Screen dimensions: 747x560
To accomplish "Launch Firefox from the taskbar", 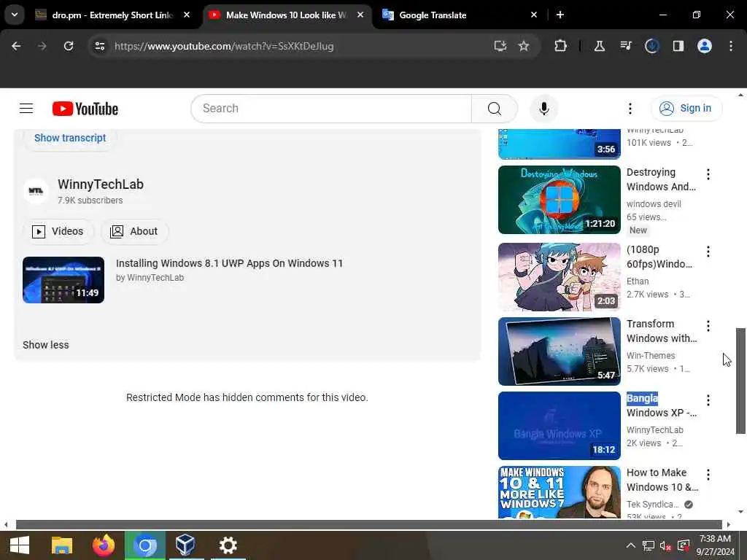I will click(104, 545).
